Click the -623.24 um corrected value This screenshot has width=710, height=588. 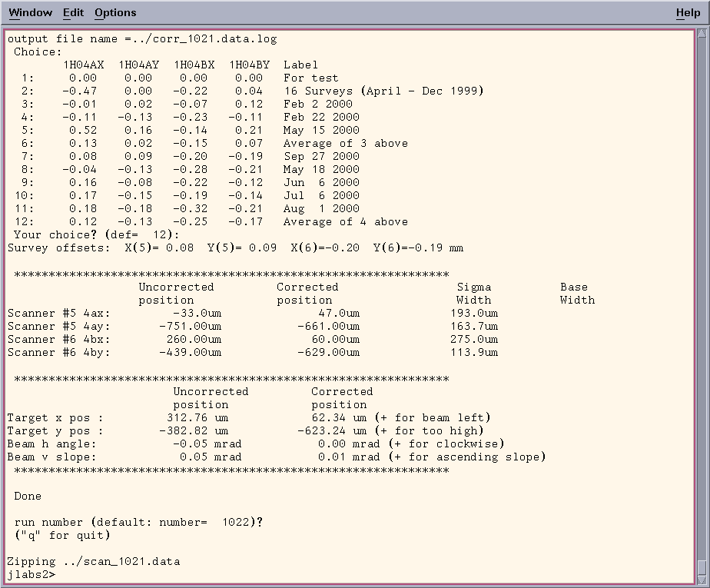332,430
